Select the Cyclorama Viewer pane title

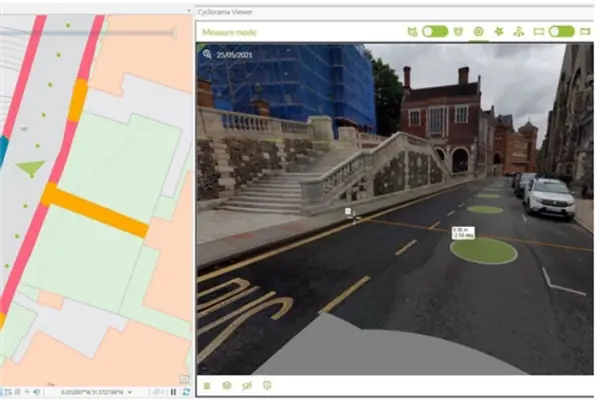pos(224,9)
